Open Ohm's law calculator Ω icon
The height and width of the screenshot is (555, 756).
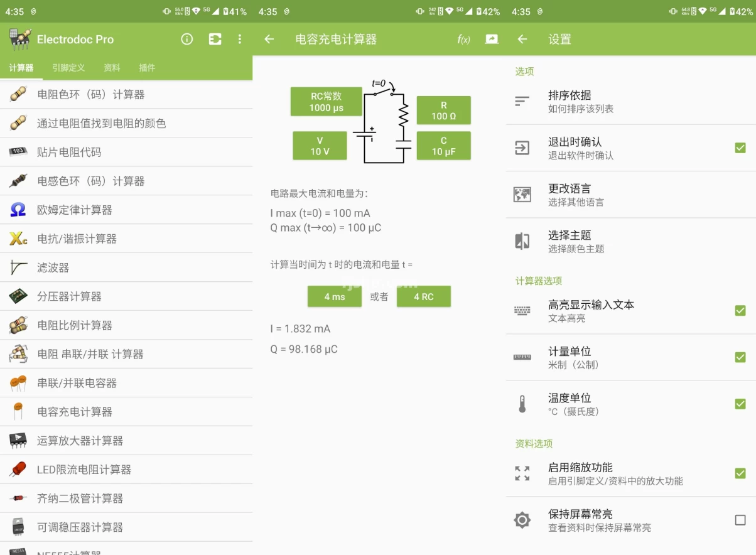pos(18,210)
